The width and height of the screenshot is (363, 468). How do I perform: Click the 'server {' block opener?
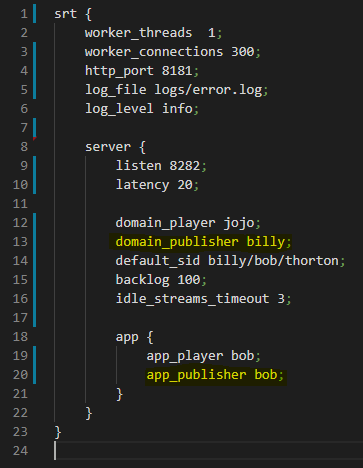(x=115, y=147)
